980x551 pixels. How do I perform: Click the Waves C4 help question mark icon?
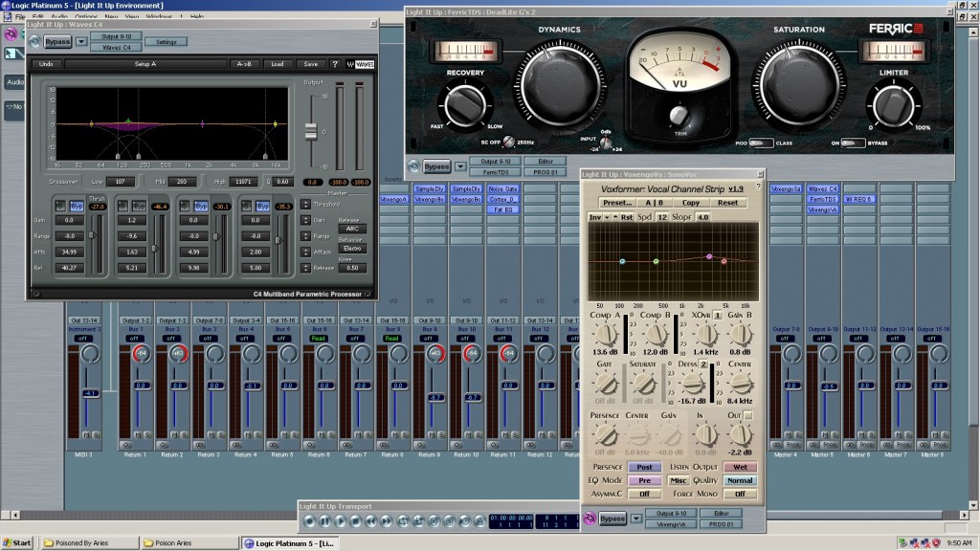(335, 64)
